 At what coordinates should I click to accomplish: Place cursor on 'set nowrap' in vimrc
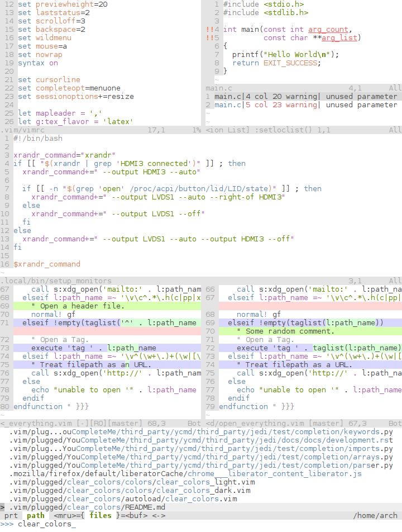point(40,55)
